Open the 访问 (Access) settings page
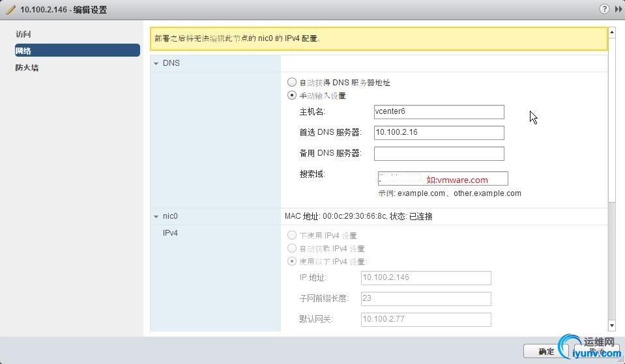The image size is (625, 364). 23,35
